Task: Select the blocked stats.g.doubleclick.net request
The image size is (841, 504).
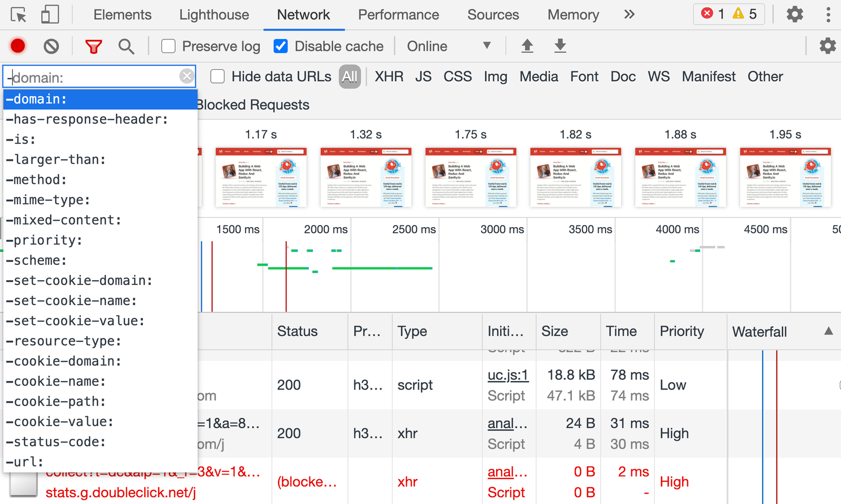Action: pyautogui.click(x=420, y=482)
